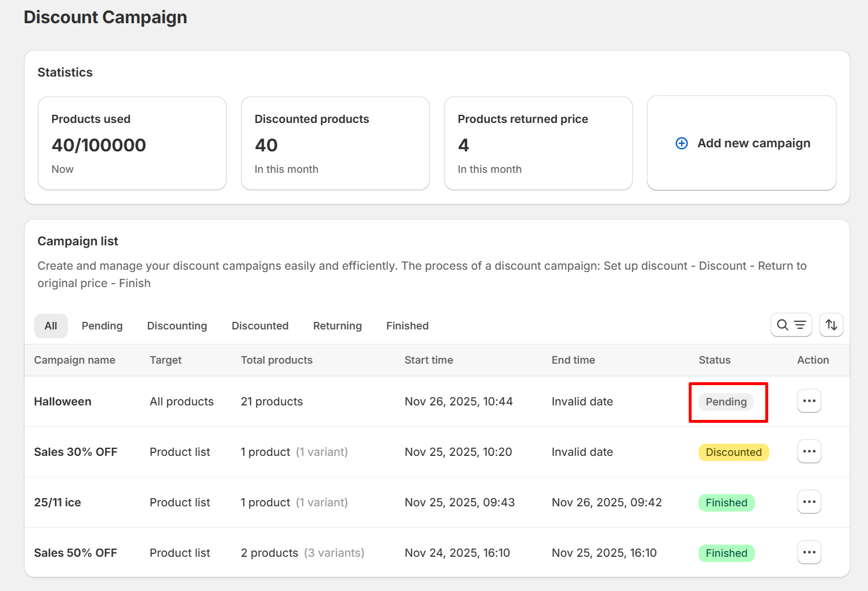The height and width of the screenshot is (591, 868).
Task: Open the search and filter icon
Action: 791,325
